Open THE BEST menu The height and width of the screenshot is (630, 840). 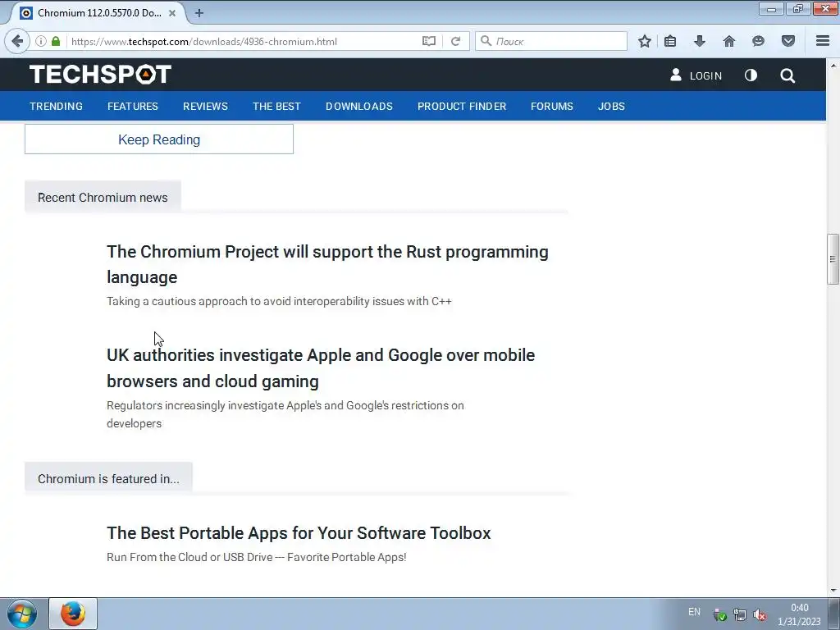pyautogui.click(x=277, y=106)
